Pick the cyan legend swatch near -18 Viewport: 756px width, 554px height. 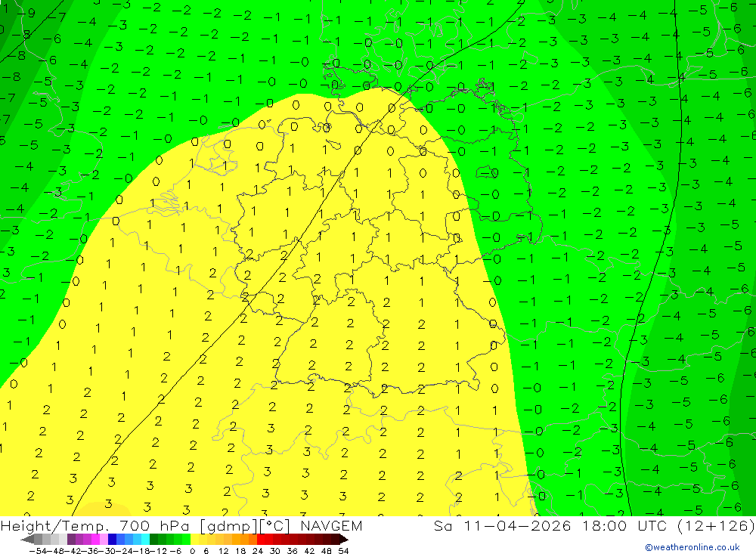(x=145, y=539)
